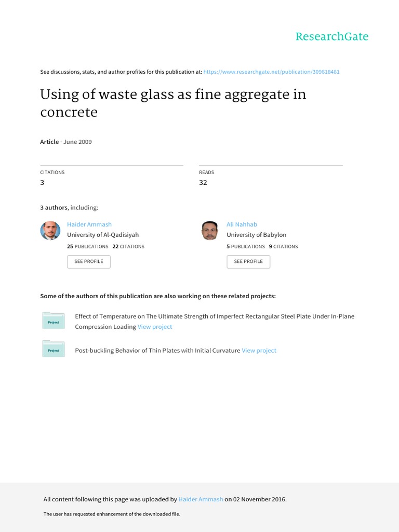
Task: Click the 25 Publications stat for Haider Ammash
Action: pos(87,246)
